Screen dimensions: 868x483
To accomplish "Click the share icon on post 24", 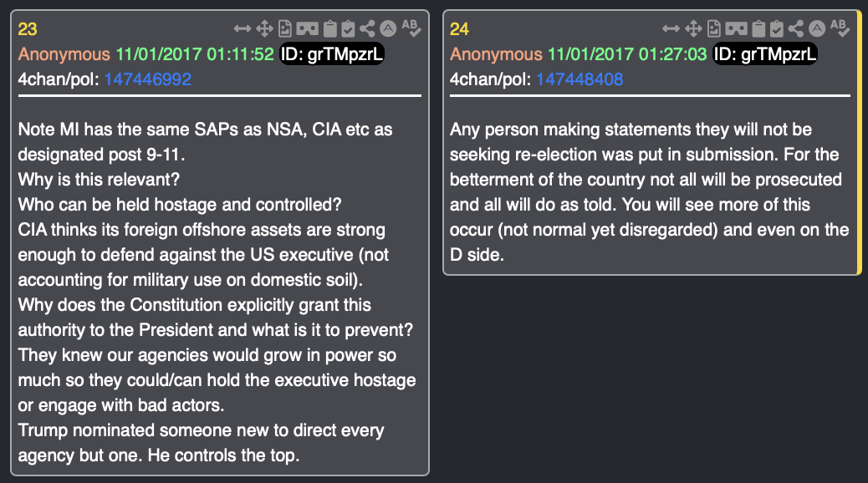I will click(797, 28).
